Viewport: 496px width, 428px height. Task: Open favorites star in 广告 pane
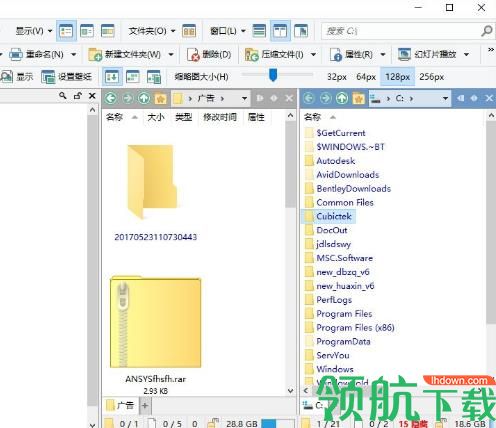(x=160, y=98)
